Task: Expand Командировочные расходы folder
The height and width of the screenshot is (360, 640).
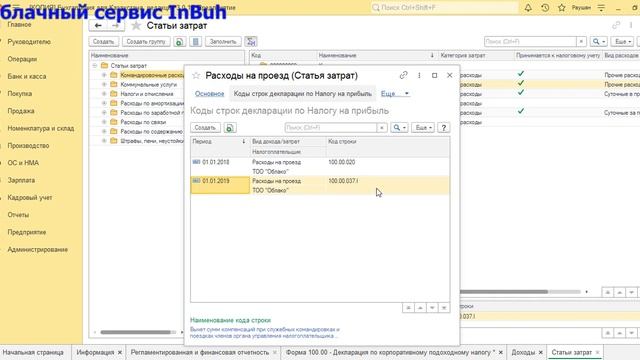Action: tap(104, 75)
